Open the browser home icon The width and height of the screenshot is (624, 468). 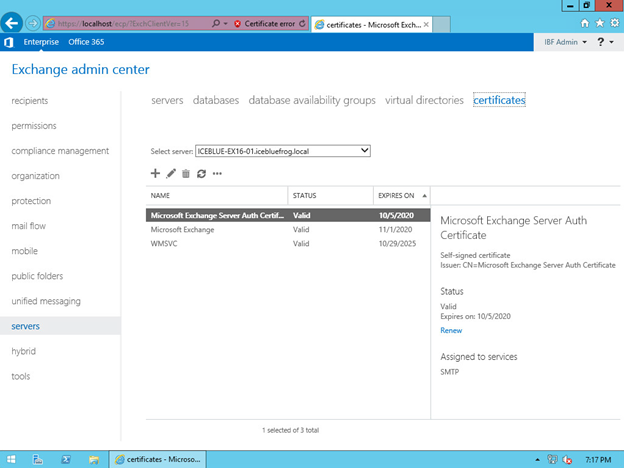click(584, 23)
